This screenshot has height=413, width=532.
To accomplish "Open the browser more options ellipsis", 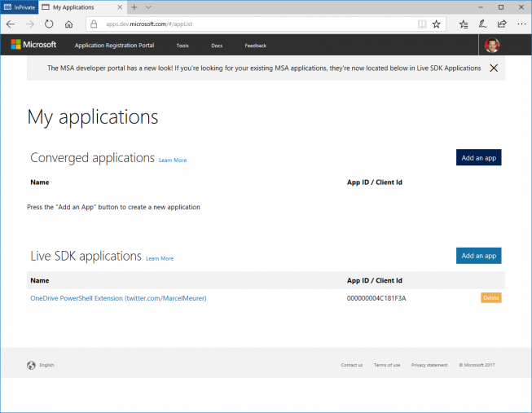I will (521, 24).
